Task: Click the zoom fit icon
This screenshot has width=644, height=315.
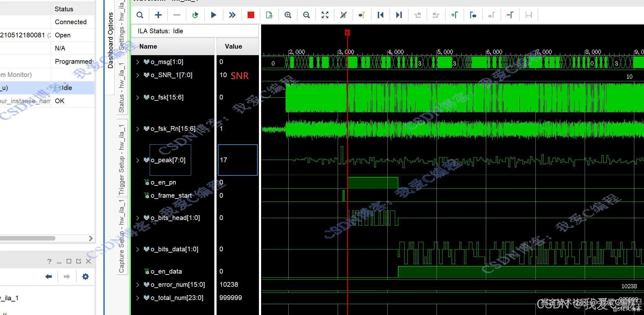Action: (325, 15)
